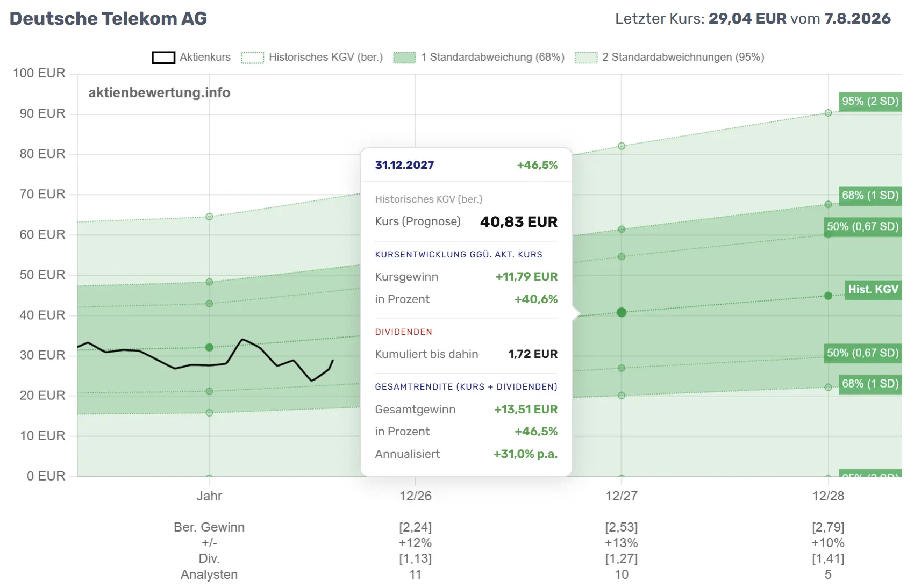Screen dimensions: 914x588
Task: Click the DIVIDENDEN section heading
Action: click(404, 332)
